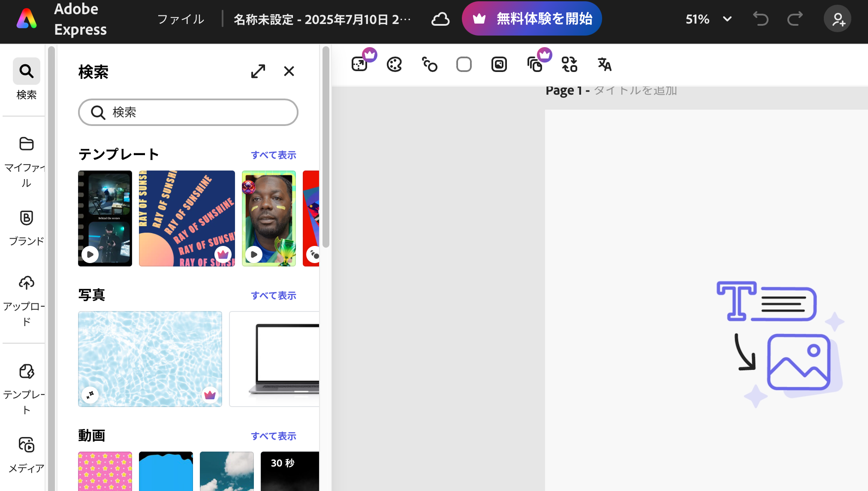The height and width of the screenshot is (491, 868).
Task: Expand the search panel to full size
Action: tap(258, 71)
